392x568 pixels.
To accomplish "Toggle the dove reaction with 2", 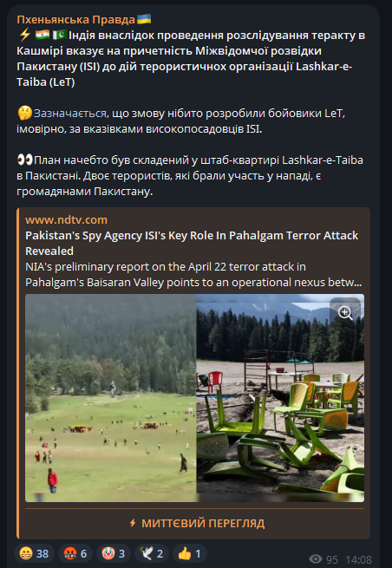I will 152,553.
